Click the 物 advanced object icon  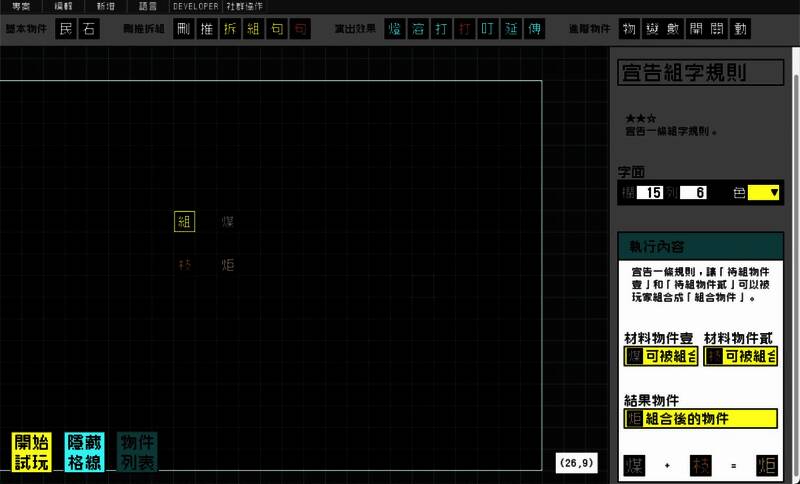click(x=629, y=29)
